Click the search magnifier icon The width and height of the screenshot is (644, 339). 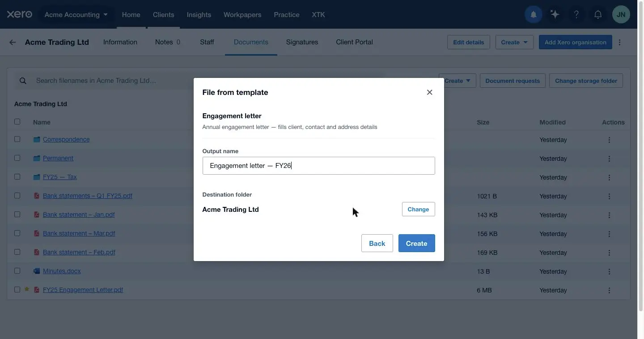(x=23, y=81)
